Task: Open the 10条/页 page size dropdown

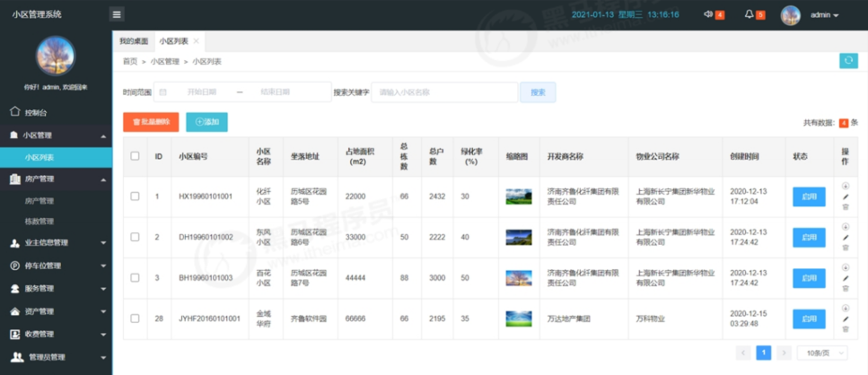Action: 822,353
